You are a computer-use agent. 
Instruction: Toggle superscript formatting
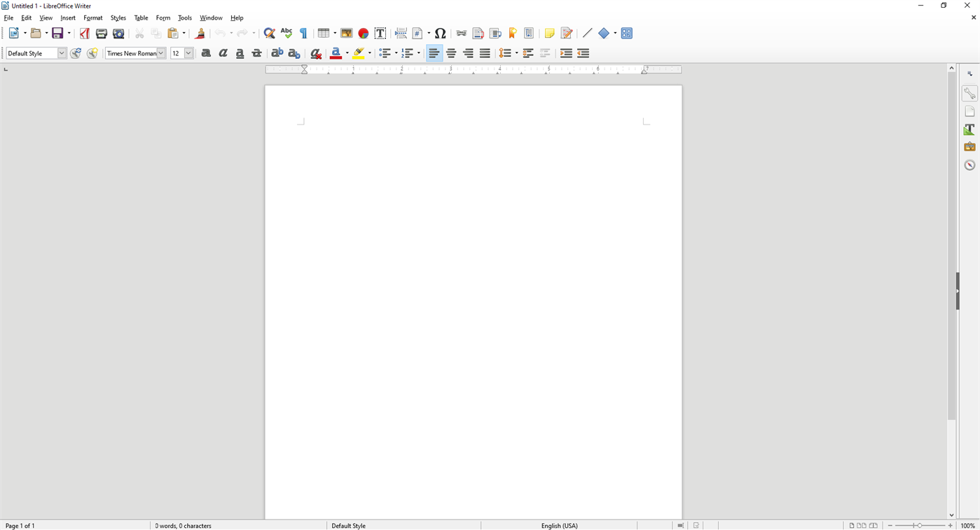277,53
